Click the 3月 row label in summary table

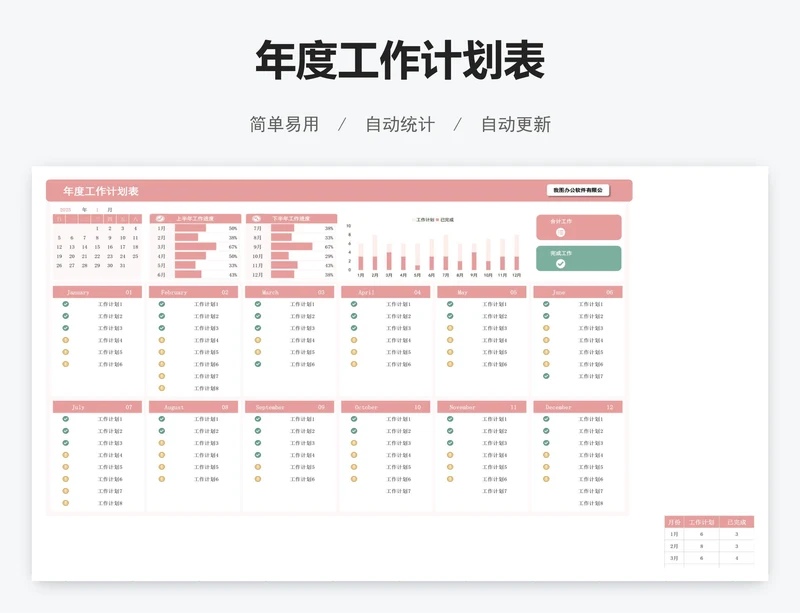(x=674, y=558)
